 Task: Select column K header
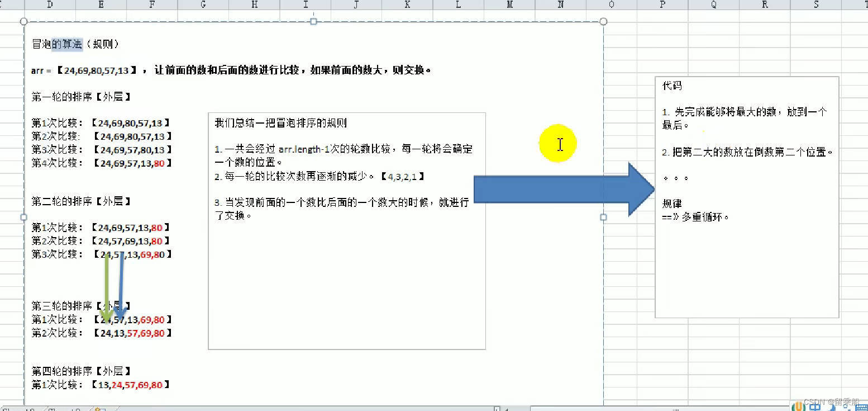point(407,4)
